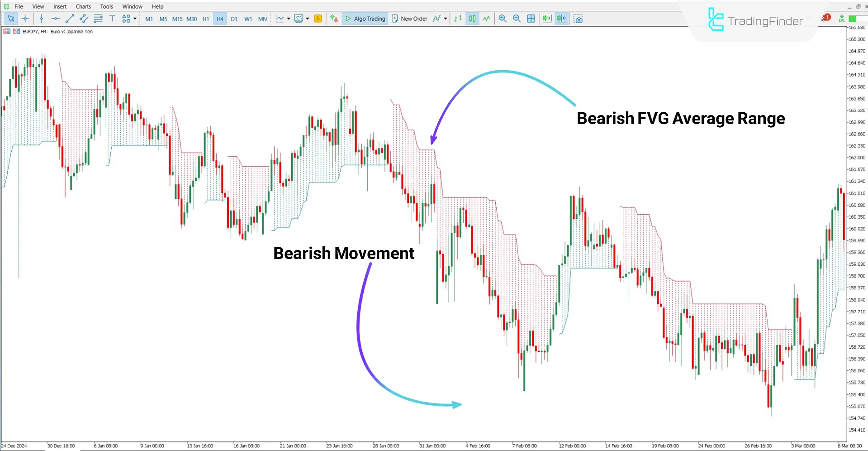Toggle the H4 timeframe button
Viewport: 868px width, 451px height.
pyautogui.click(x=220, y=19)
